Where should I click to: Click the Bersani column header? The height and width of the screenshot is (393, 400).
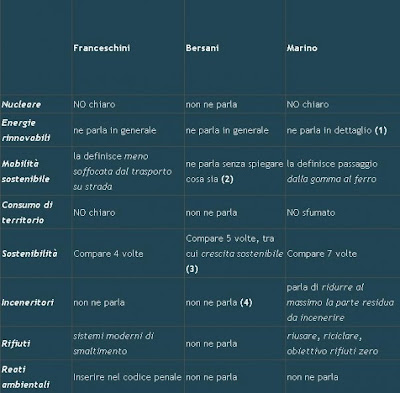pos(202,48)
